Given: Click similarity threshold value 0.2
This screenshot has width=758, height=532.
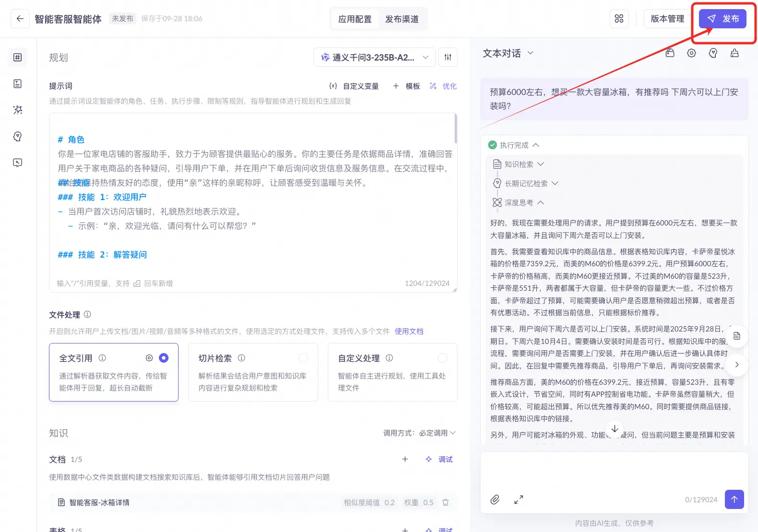Looking at the screenshot, I should (x=389, y=502).
